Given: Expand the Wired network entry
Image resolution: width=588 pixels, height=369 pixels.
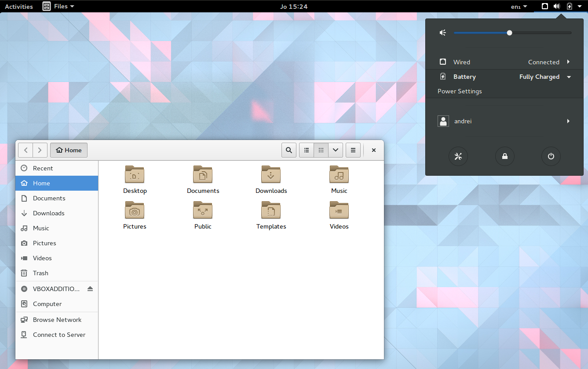Looking at the screenshot, I should click(x=568, y=62).
